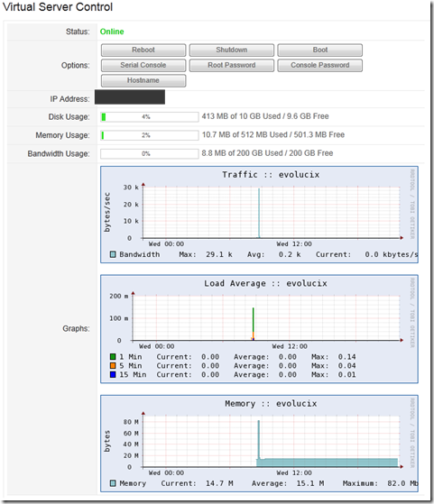Click the green 1 Min legend swatch

113,357
